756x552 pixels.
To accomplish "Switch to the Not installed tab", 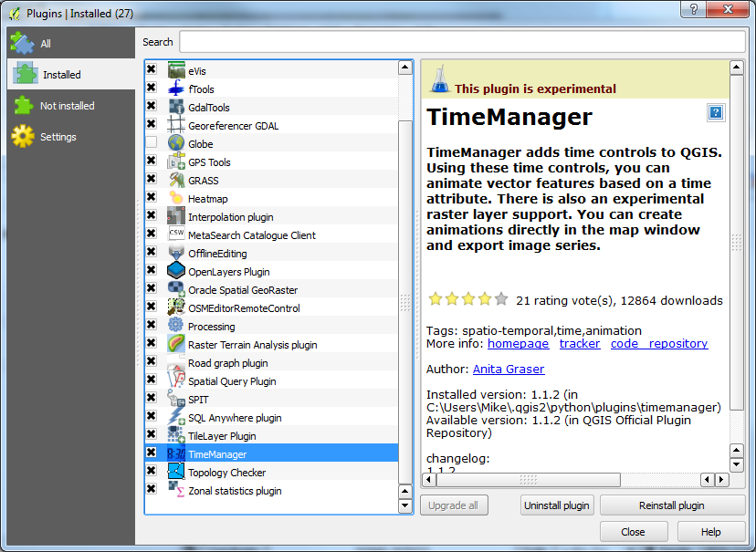I will (67, 106).
